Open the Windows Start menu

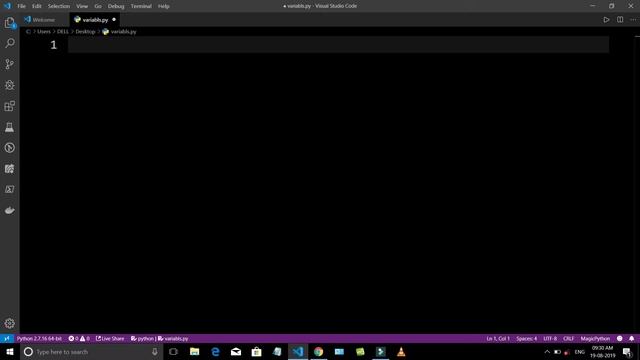point(10,351)
